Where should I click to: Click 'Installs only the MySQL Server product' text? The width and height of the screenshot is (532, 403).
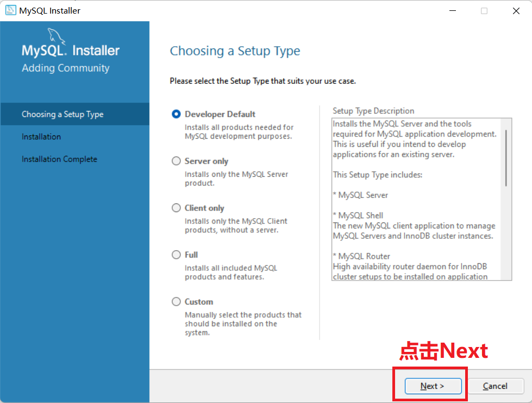tap(236, 178)
